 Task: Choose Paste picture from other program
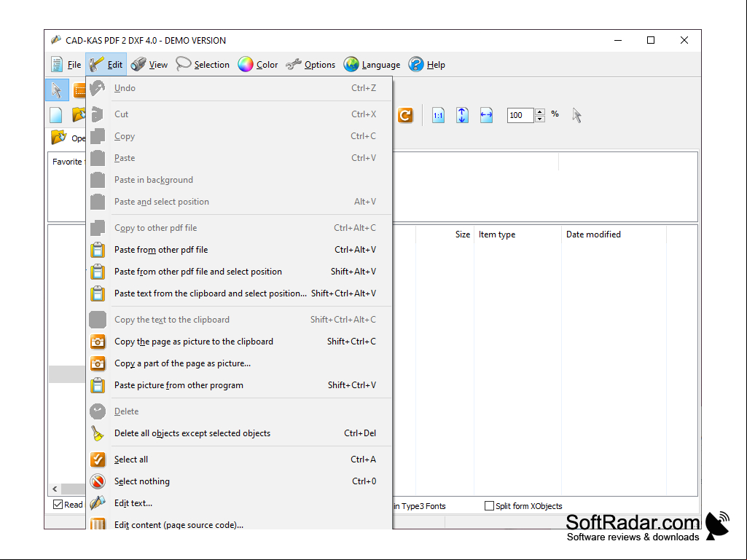(x=240, y=385)
